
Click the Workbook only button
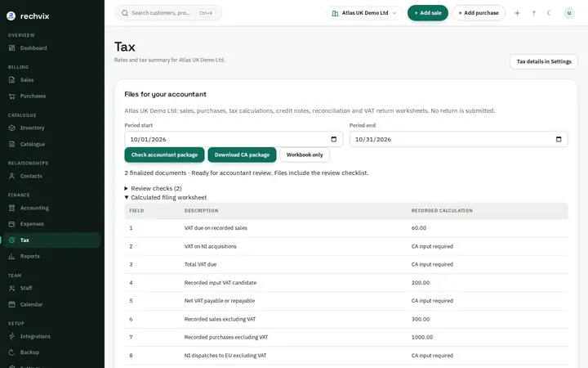click(305, 155)
